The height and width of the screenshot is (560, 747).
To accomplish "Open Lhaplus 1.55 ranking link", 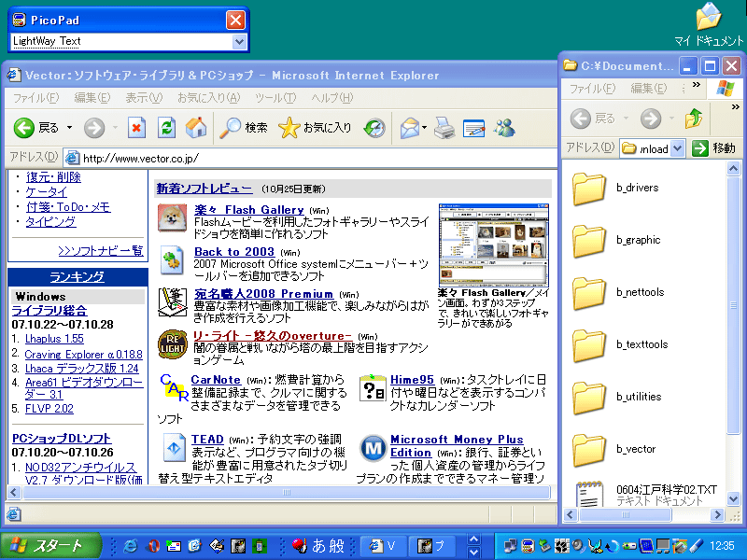I will (x=54, y=339).
